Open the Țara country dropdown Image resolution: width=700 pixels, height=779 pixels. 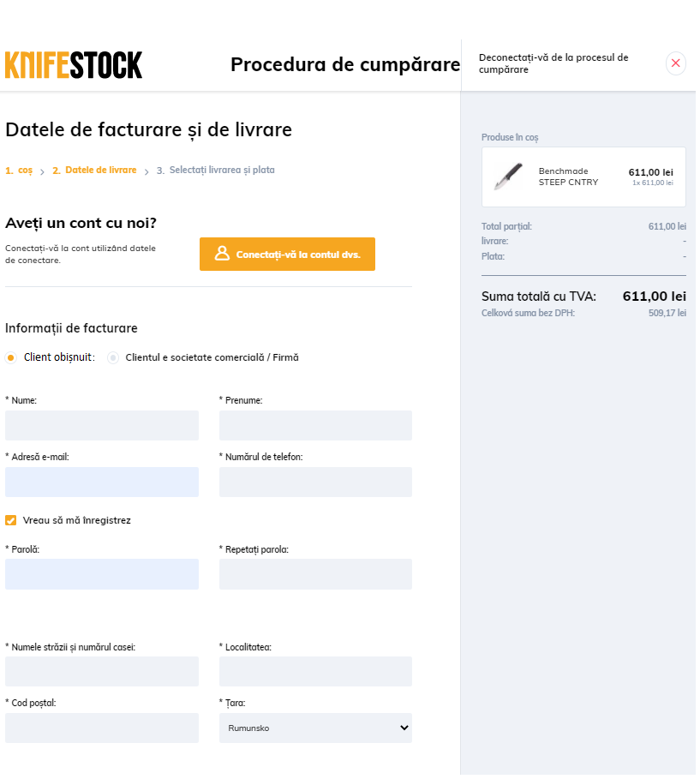[315, 728]
